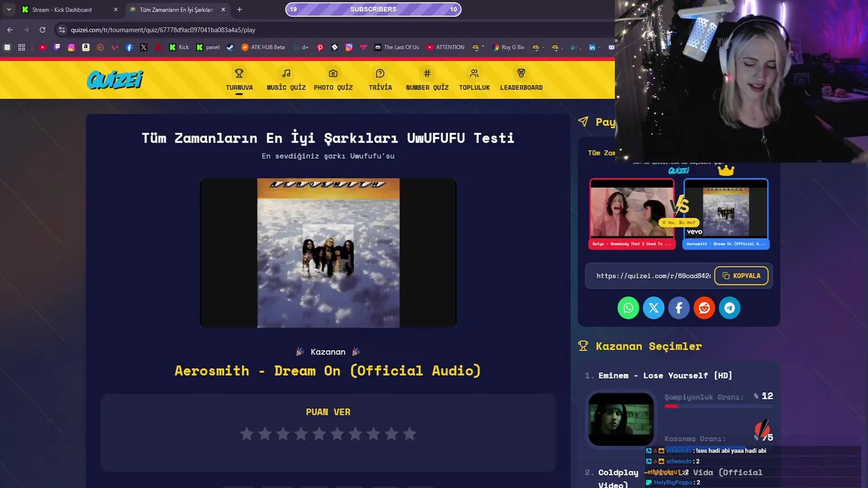Open the Trivia section

[x=380, y=80]
